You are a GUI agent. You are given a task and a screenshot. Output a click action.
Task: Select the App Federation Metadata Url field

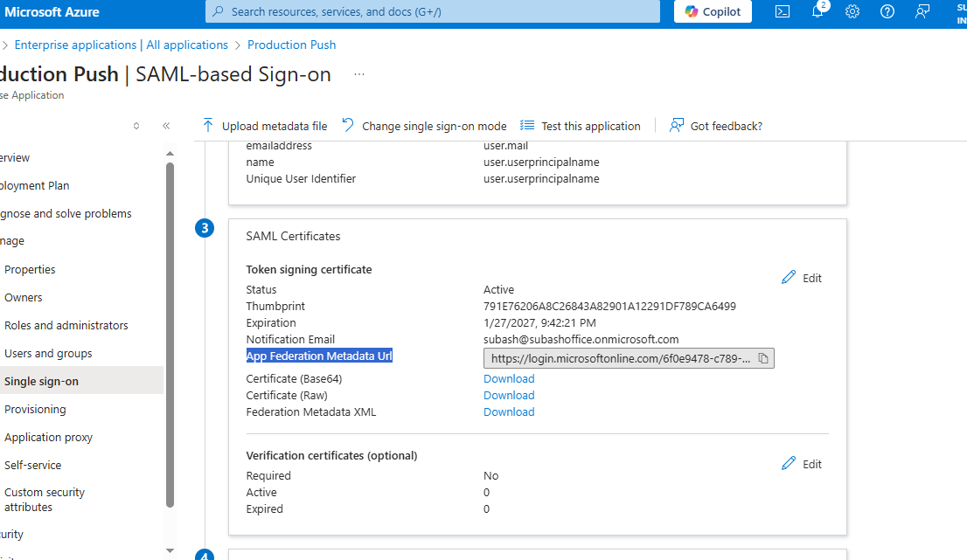(629, 358)
